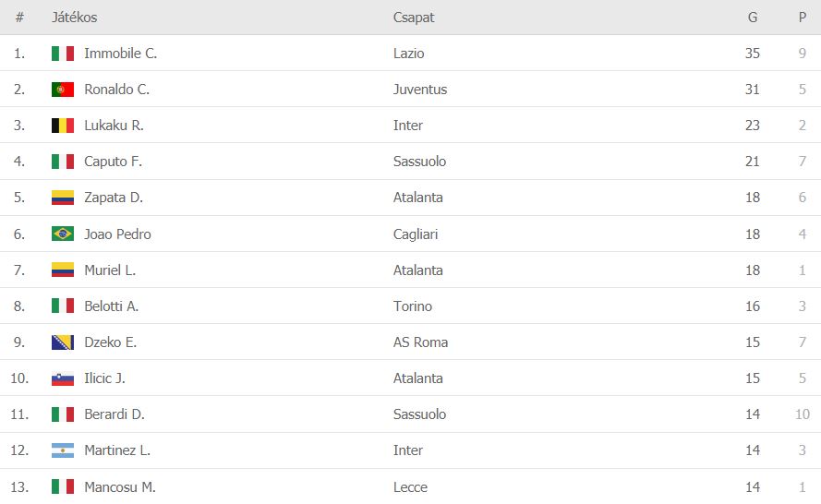Open Mancosu M. player page
The height and width of the screenshot is (504, 821).
120,487
